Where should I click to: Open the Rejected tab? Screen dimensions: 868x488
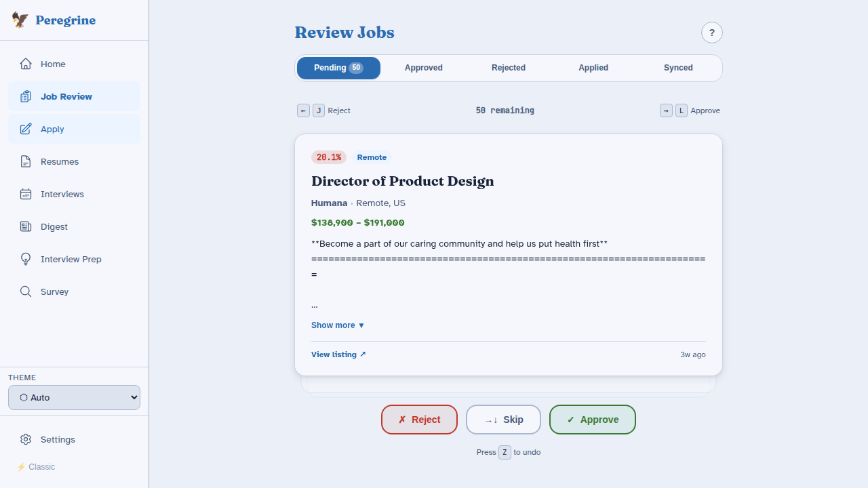point(508,68)
